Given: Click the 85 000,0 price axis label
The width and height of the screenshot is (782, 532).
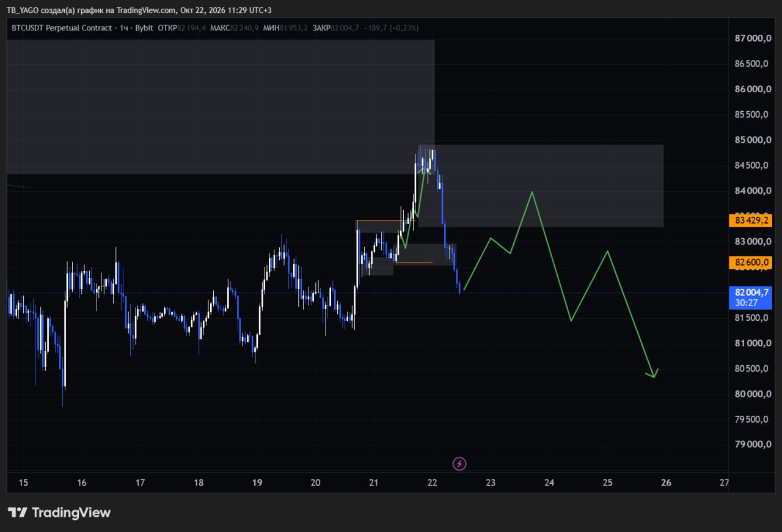Looking at the screenshot, I should point(753,140).
